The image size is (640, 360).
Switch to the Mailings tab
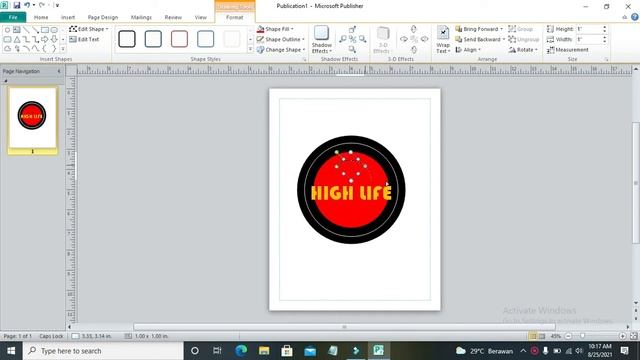pos(141,17)
